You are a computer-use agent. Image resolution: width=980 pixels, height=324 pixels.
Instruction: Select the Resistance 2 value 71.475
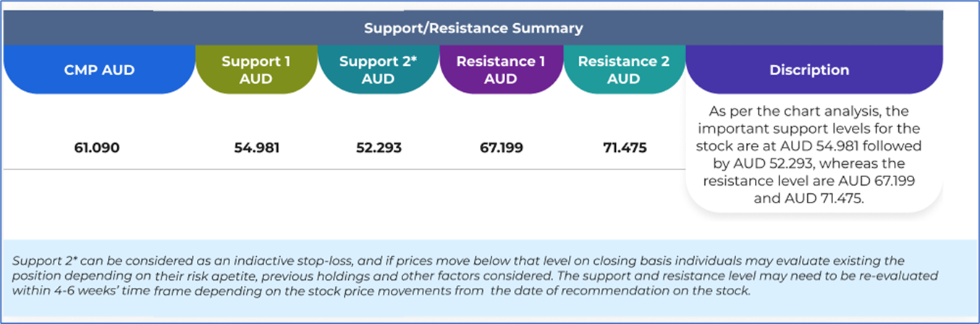[x=625, y=148]
